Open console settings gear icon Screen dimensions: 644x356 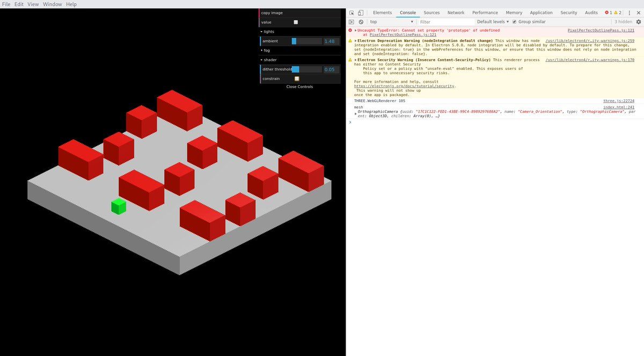pyautogui.click(x=638, y=22)
